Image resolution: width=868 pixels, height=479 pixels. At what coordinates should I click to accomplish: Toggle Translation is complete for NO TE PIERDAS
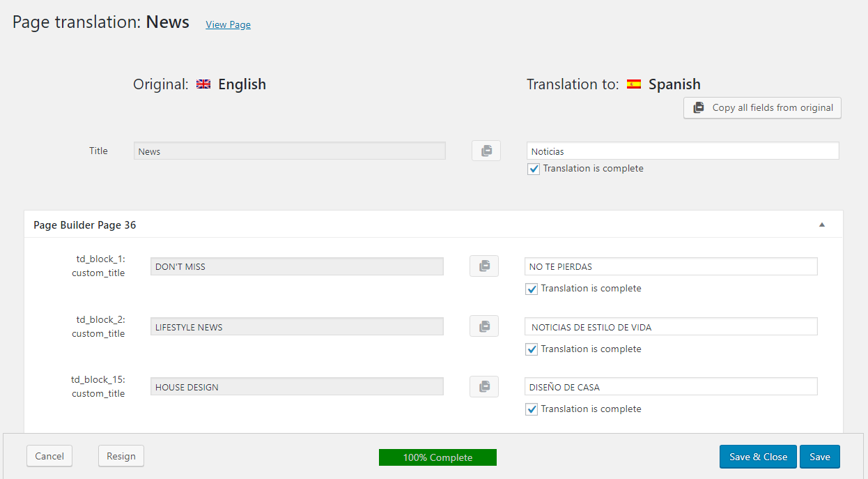click(x=532, y=289)
